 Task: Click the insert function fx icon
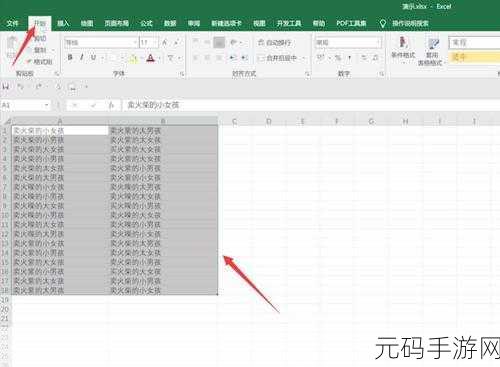[111, 105]
